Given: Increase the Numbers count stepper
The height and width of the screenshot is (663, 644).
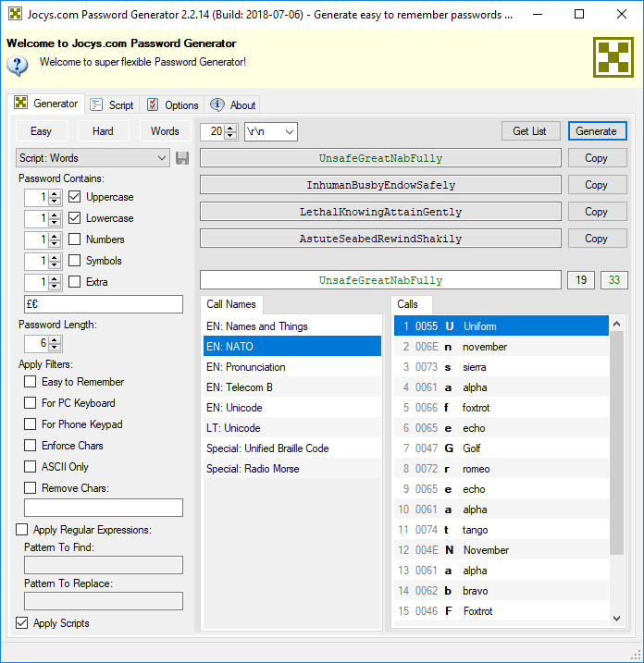Looking at the screenshot, I should pyautogui.click(x=55, y=236).
